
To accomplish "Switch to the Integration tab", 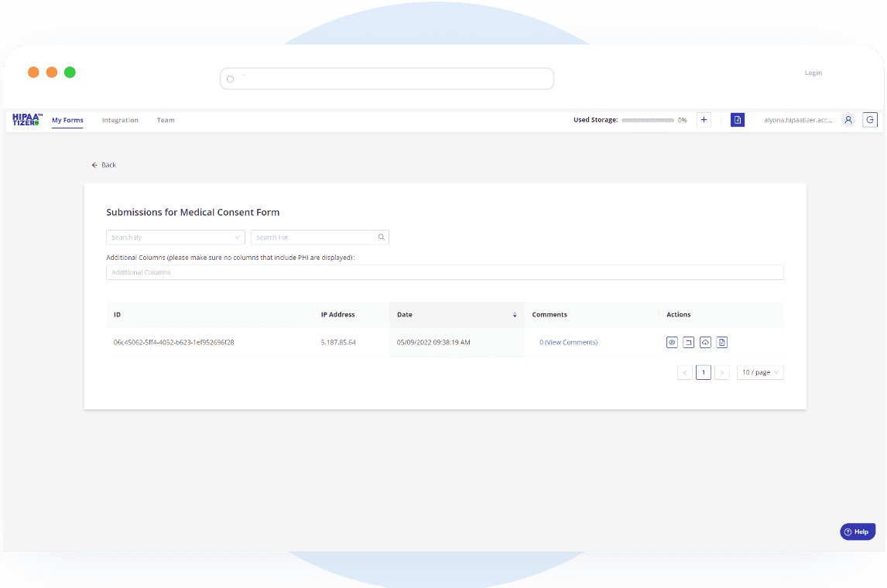I will point(120,120).
